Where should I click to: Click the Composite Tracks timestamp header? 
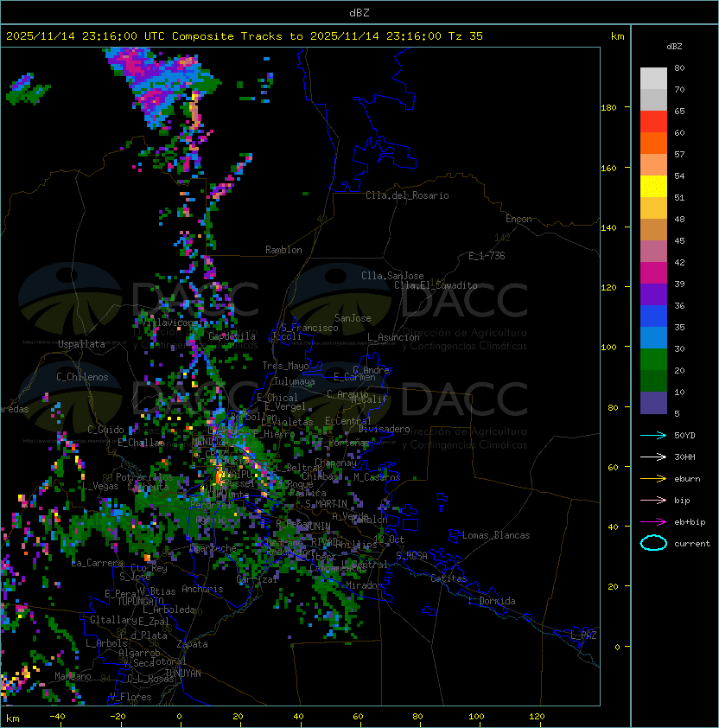pos(245,36)
